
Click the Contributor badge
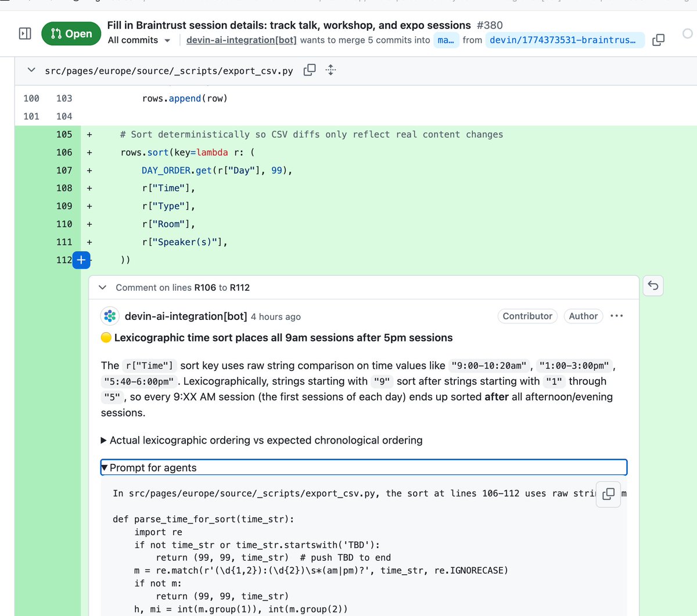pyautogui.click(x=527, y=316)
